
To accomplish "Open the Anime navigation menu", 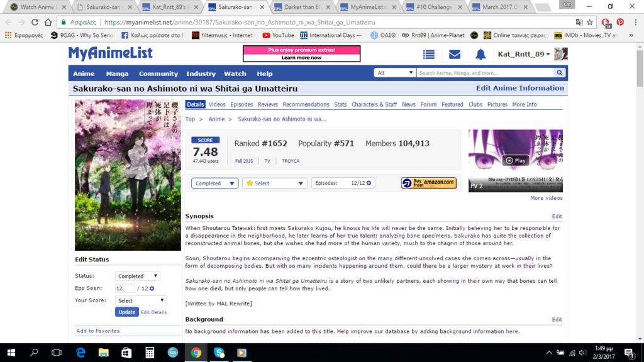I will click(84, 74).
